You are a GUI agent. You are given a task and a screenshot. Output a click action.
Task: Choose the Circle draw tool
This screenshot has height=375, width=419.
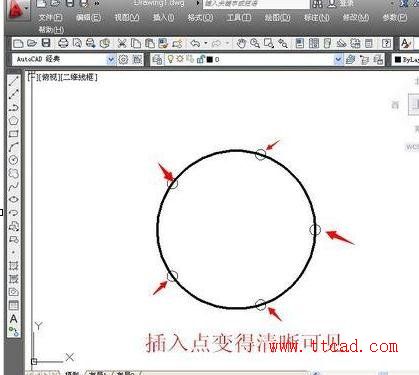coord(14,160)
